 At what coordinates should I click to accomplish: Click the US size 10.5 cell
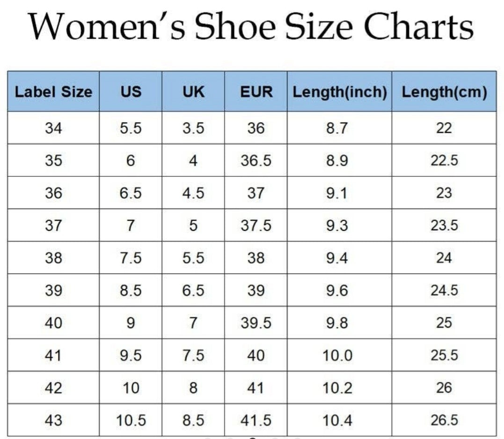(x=131, y=420)
